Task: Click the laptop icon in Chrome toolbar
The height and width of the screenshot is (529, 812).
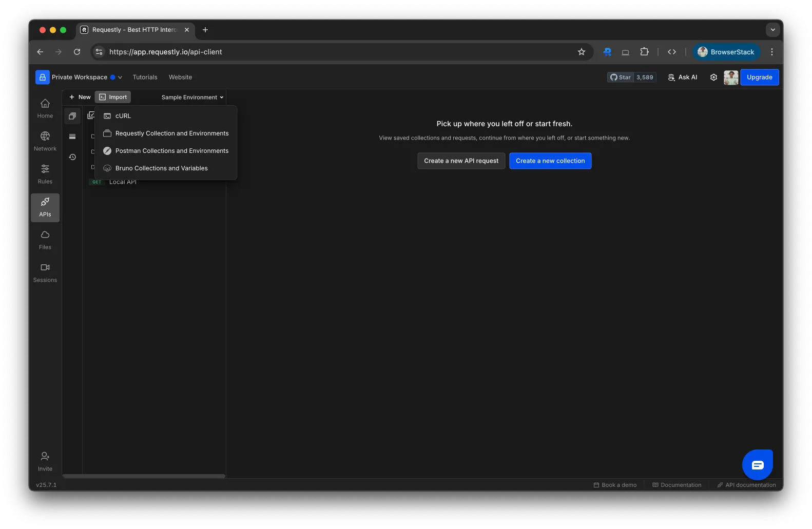Action: (x=625, y=52)
